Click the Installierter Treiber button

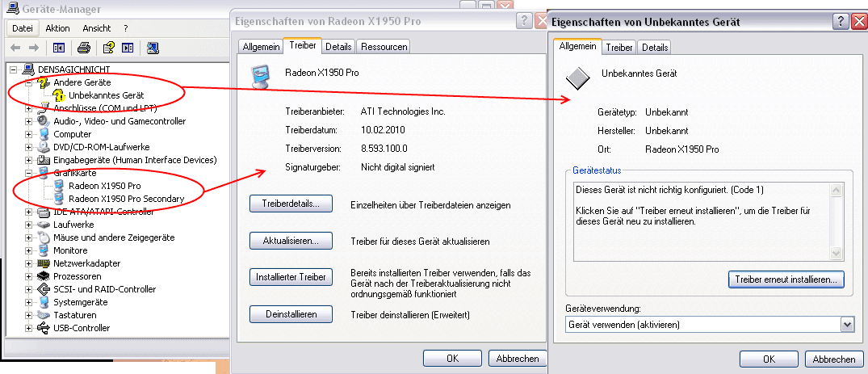pyautogui.click(x=291, y=276)
